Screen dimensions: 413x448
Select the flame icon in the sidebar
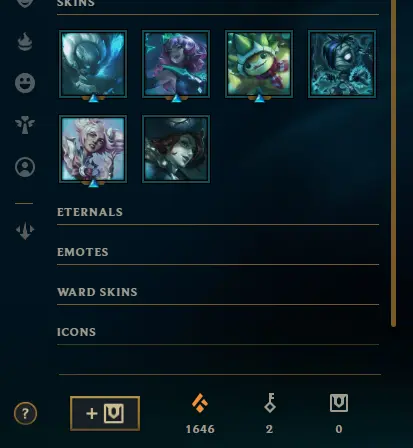25,42
